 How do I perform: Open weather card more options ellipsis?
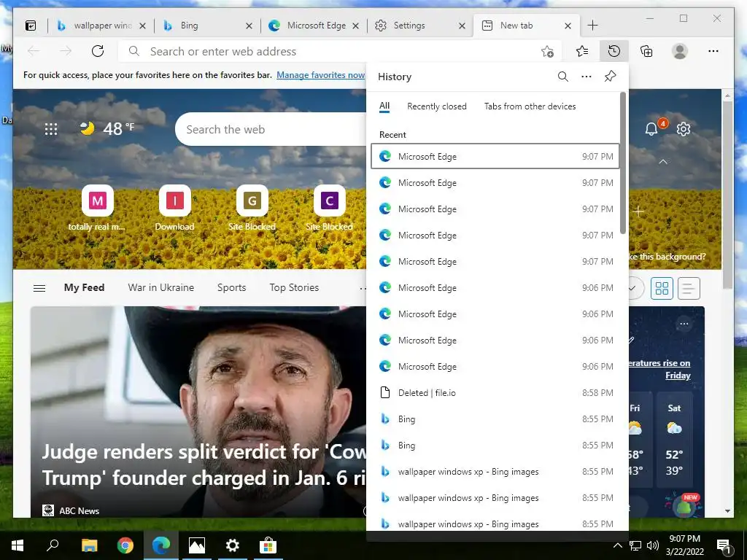684,324
